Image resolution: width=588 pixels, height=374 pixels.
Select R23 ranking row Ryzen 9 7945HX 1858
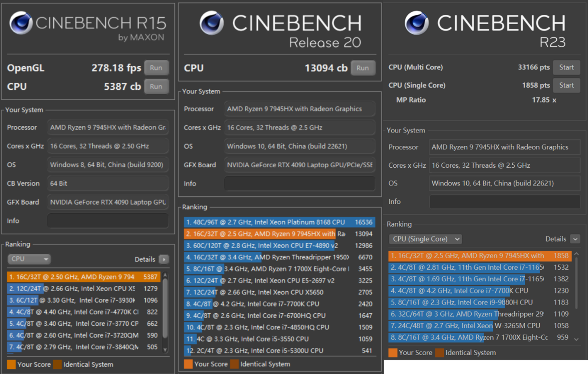click(480, 256)
